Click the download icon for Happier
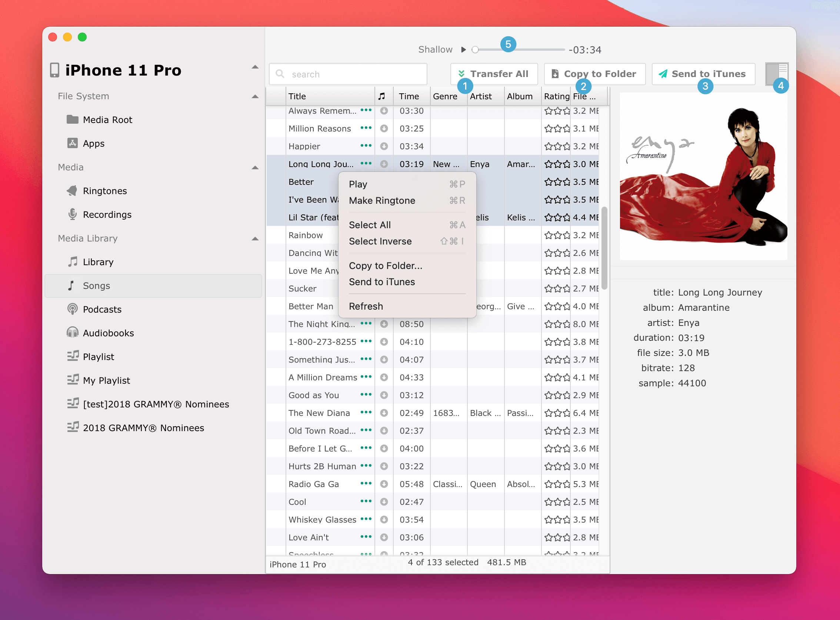 pos(384,146)
